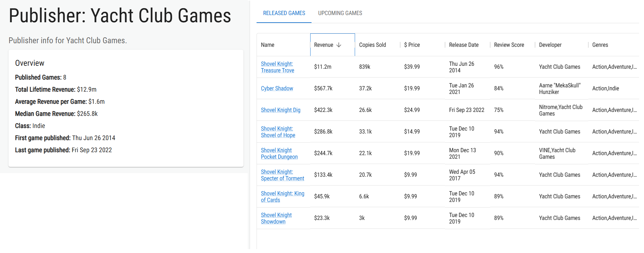This screenshot has width=644, height=253.
Task: Click the Mon Dec 13 2021 release date
Action: click(x=468, y=153)
